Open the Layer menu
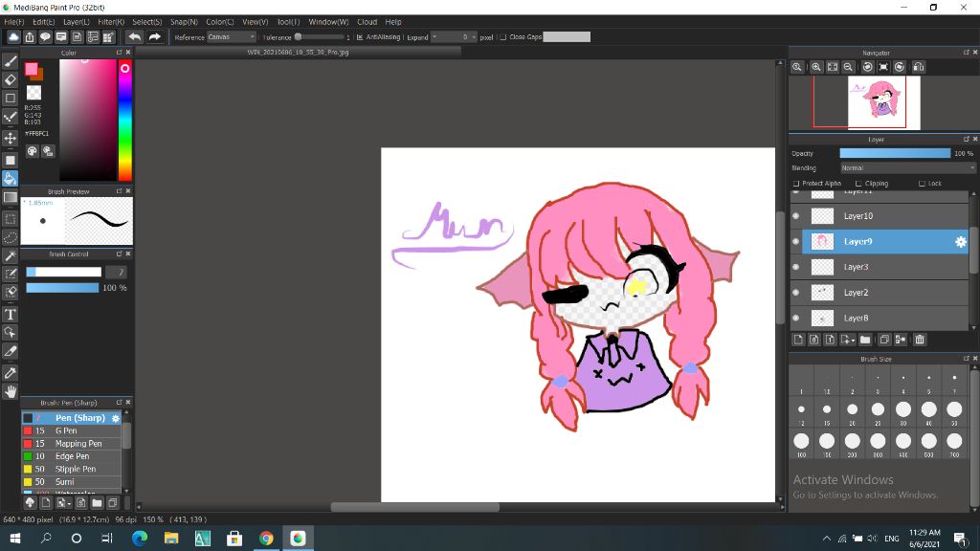 [77, 22]
